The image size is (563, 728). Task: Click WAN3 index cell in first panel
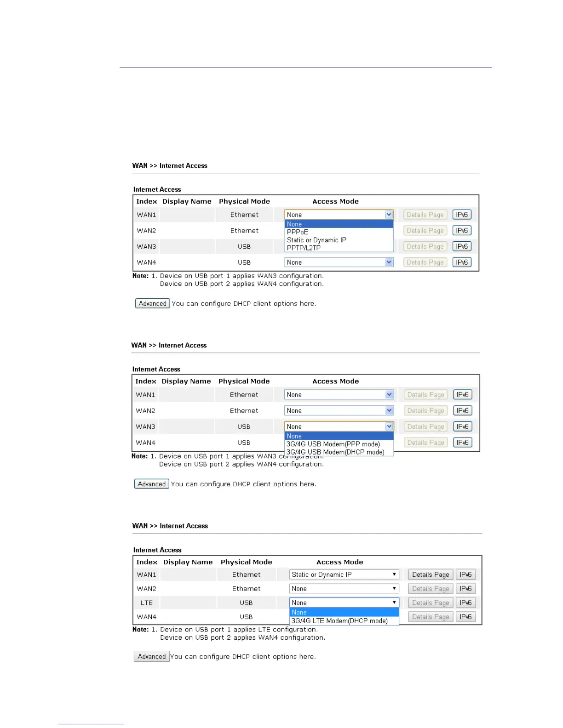(x=146, y=246)
